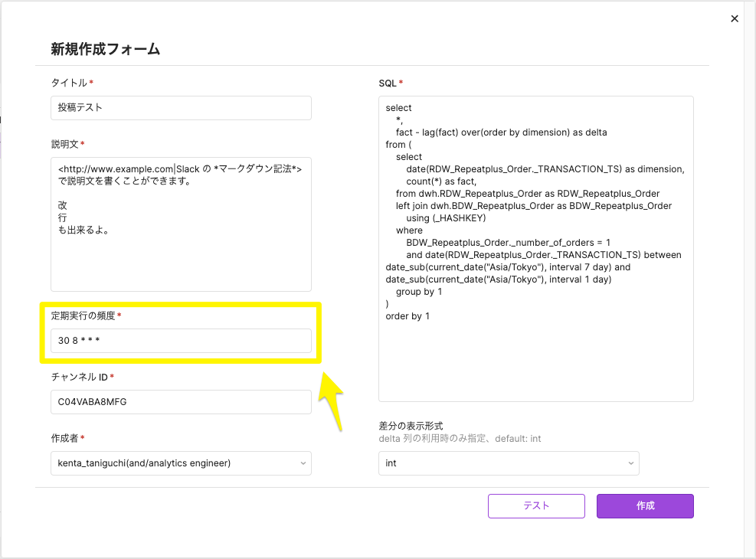
Task: Open the 作成者 dropdown
Action: coord(180,463)
